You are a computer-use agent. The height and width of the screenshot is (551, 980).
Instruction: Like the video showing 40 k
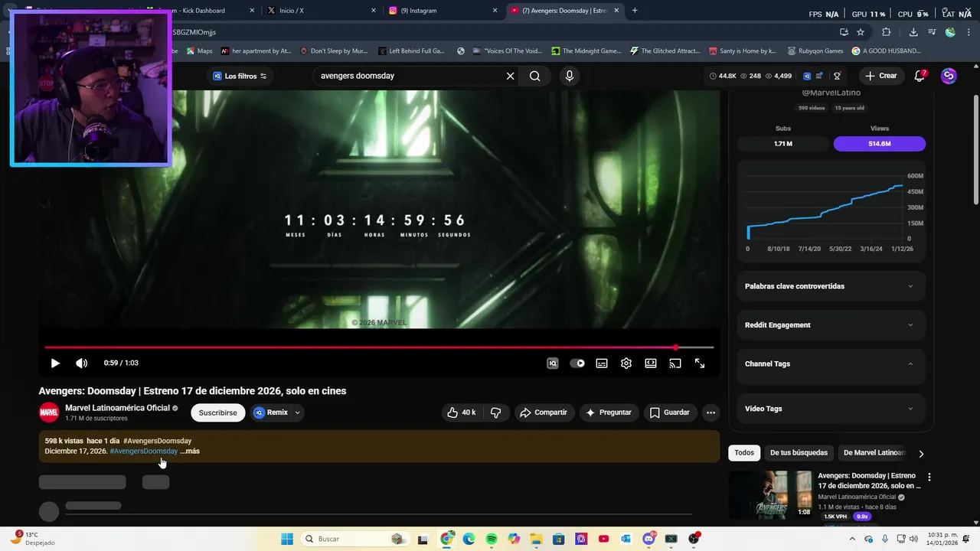tap(462, 412)
